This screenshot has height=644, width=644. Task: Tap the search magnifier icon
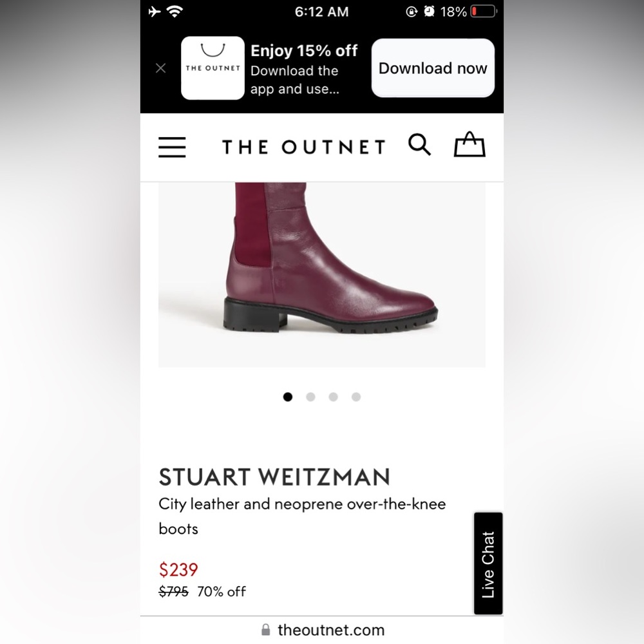click(x=419, y=146)
